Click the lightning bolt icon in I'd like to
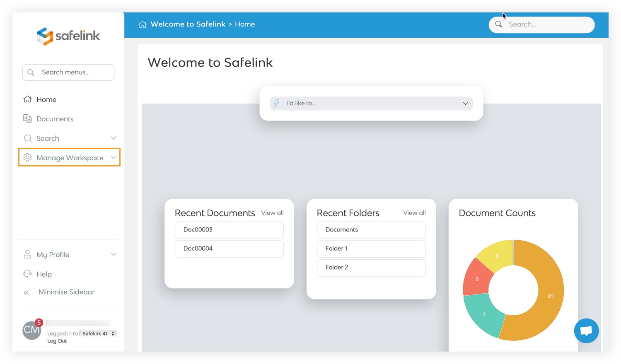The image size is (621, 364). [277, 104]
